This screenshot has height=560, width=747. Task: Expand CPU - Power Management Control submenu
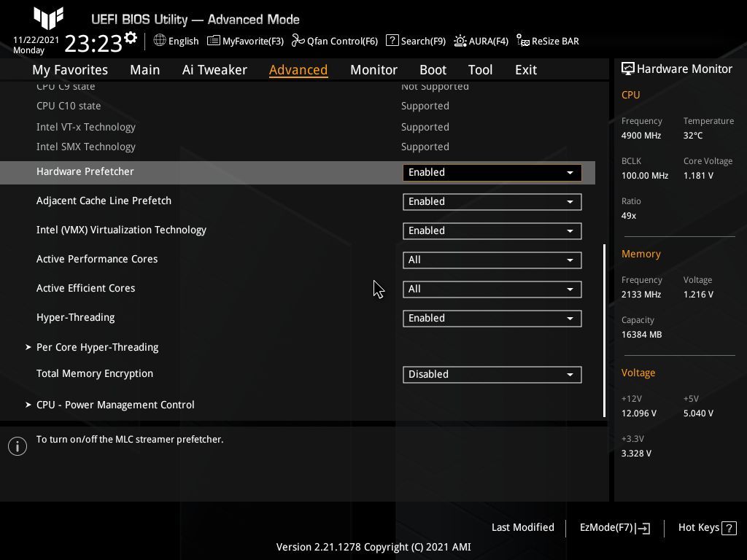pos(109,405)
